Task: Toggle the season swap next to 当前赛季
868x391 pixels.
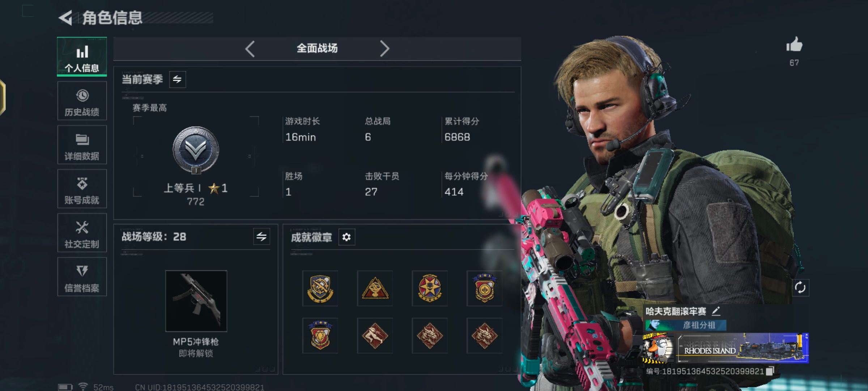Action: [x=178, y=79]
